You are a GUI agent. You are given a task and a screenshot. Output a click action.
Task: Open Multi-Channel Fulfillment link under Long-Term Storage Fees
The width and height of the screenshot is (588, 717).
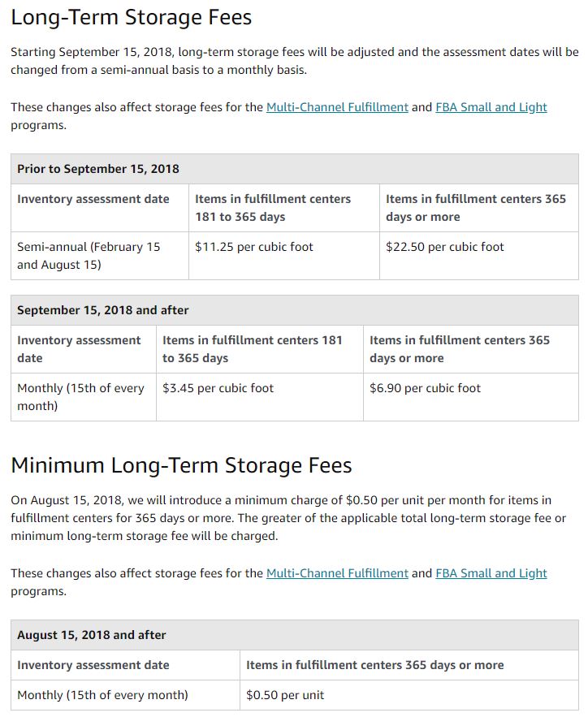tap(337, 107)
